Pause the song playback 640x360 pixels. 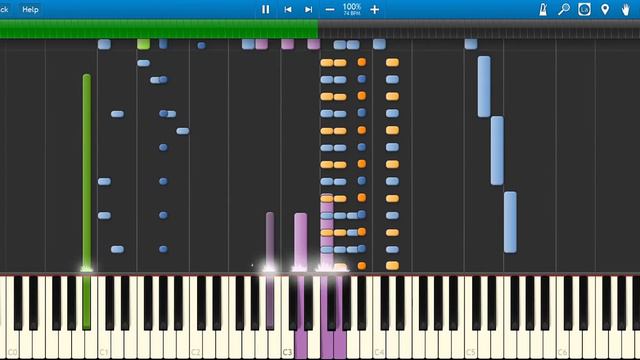(265, 9)
